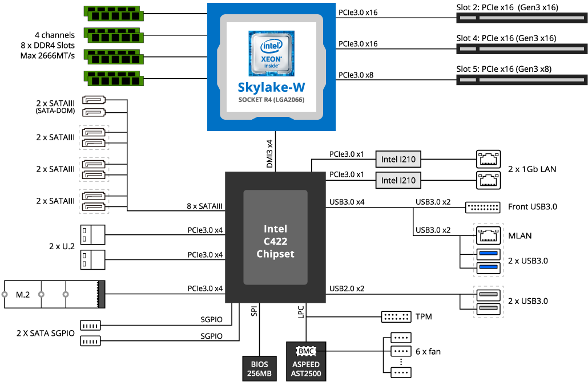Click the upper 1Gb LAN port icon

coord(488,159)
